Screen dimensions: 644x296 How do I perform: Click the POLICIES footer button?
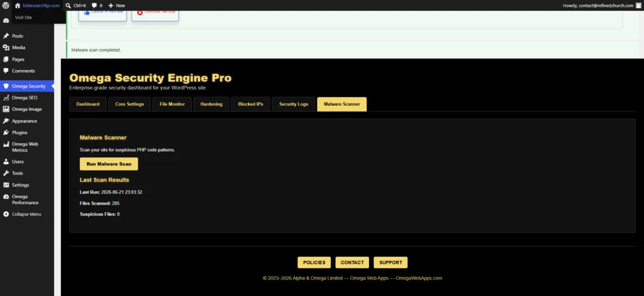pos(314,262)
